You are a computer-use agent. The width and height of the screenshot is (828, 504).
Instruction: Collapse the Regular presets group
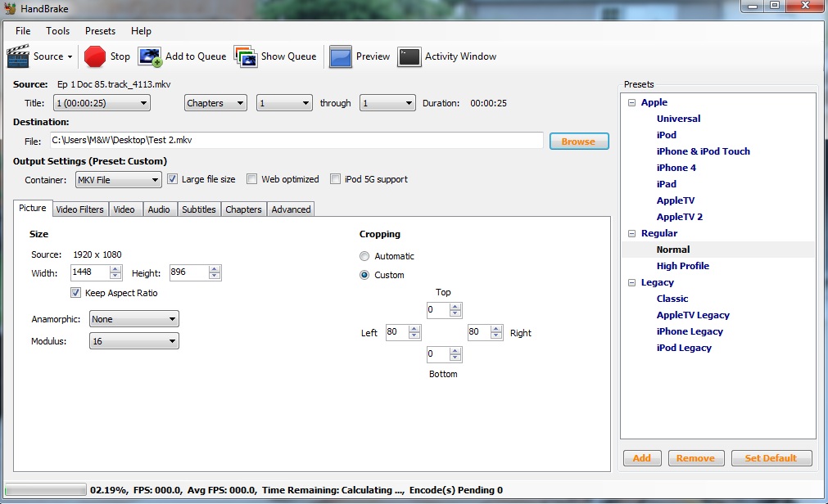(631, 233)
